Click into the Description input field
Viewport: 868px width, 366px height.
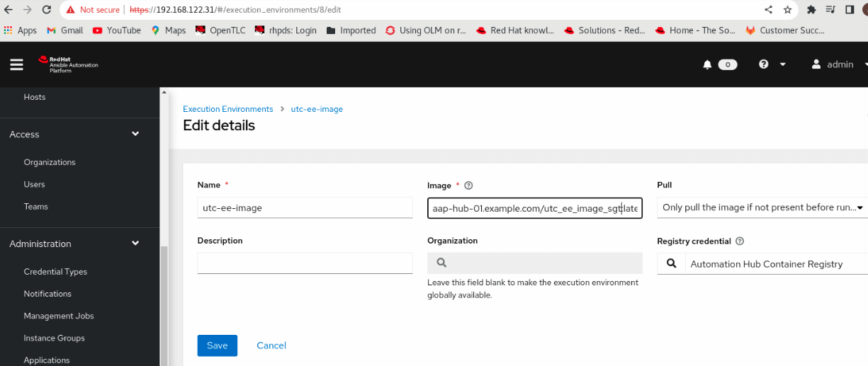coord(305,263)
